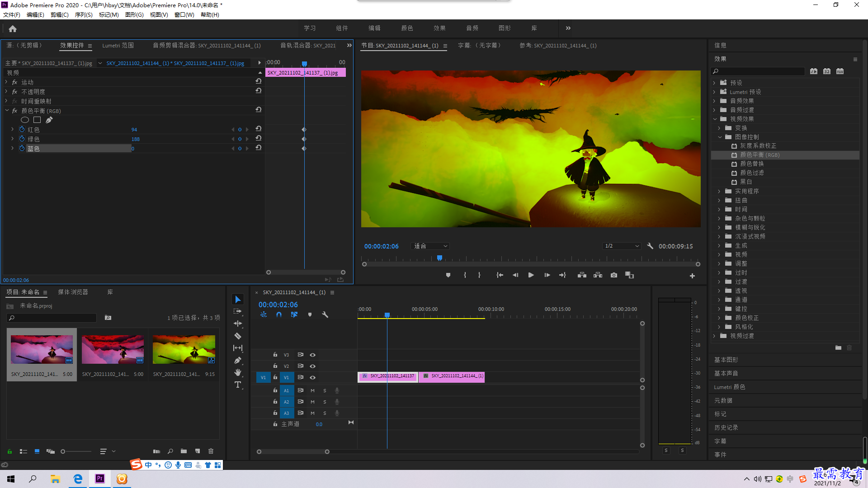Open 基本图形 panel
This screenshot has width=868, height=488.
point(726,360)
